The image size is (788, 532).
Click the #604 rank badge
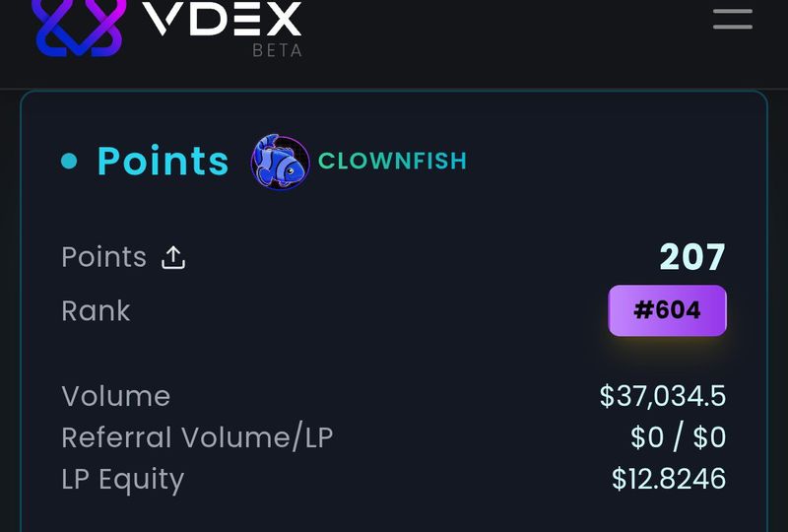[x=667, y=310]
